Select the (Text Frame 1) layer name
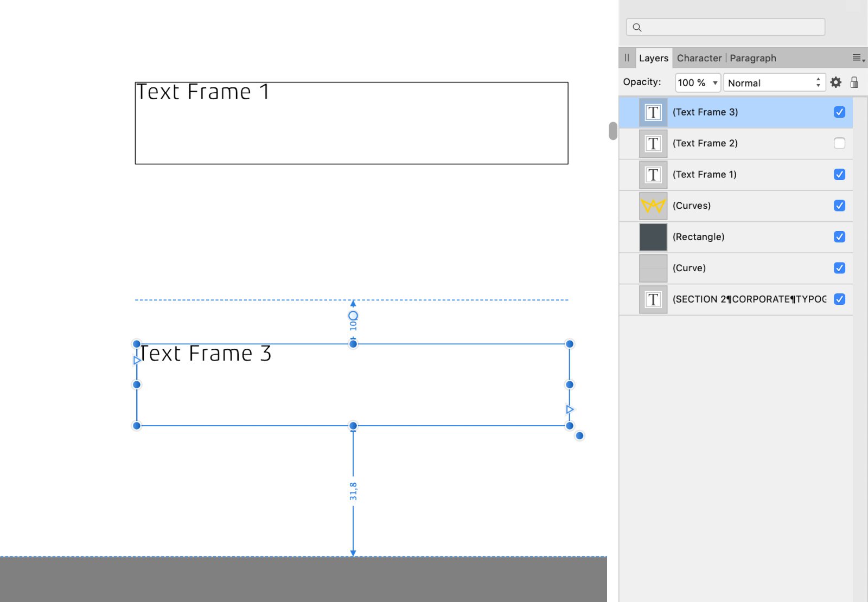Screen dimensions: 868x602 (x=705, y=175)
